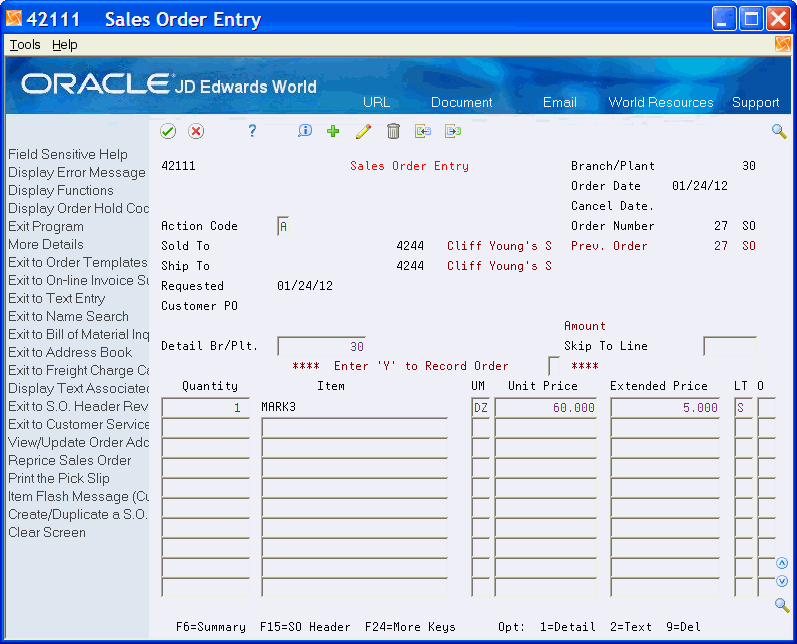
Task: Click the LT field containing S
Action: [x=743, y=408]
